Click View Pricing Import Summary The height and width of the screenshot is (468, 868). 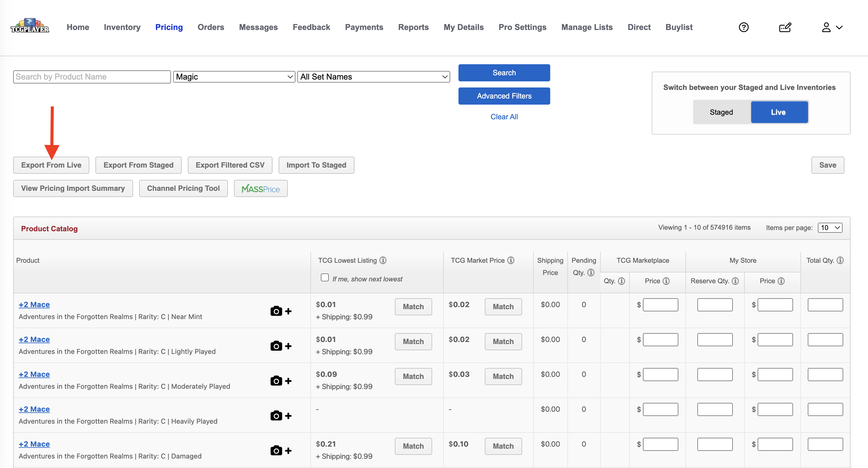[x=73, y=188]
